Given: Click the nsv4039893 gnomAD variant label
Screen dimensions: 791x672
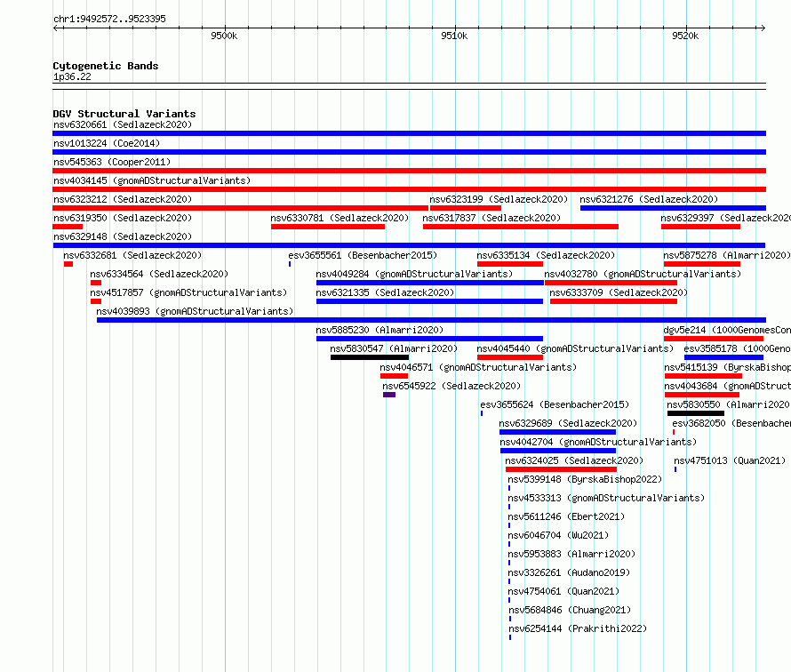Looking at the screenshot, I should pos(195,311).
